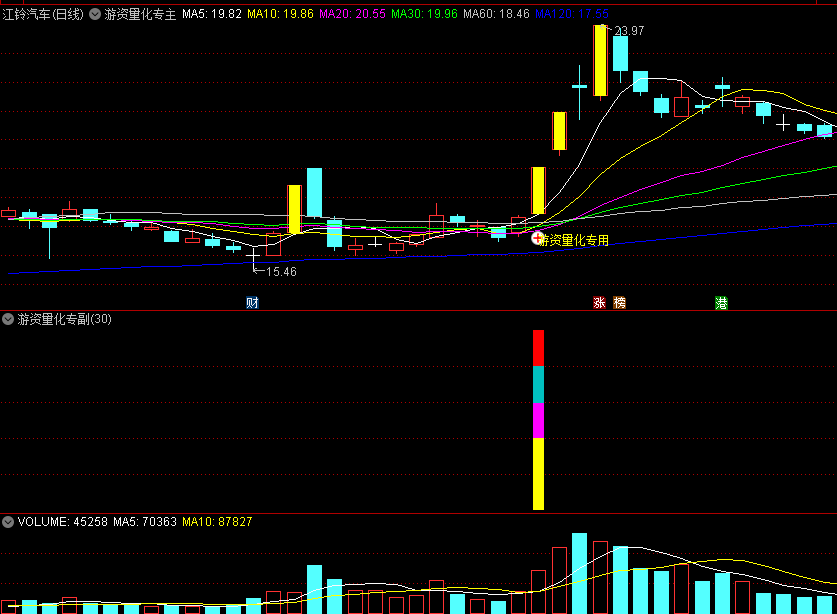Click the volume MA10: 87827 label
The width and height of the screenshot is (837, 614).
pos(217,522)
